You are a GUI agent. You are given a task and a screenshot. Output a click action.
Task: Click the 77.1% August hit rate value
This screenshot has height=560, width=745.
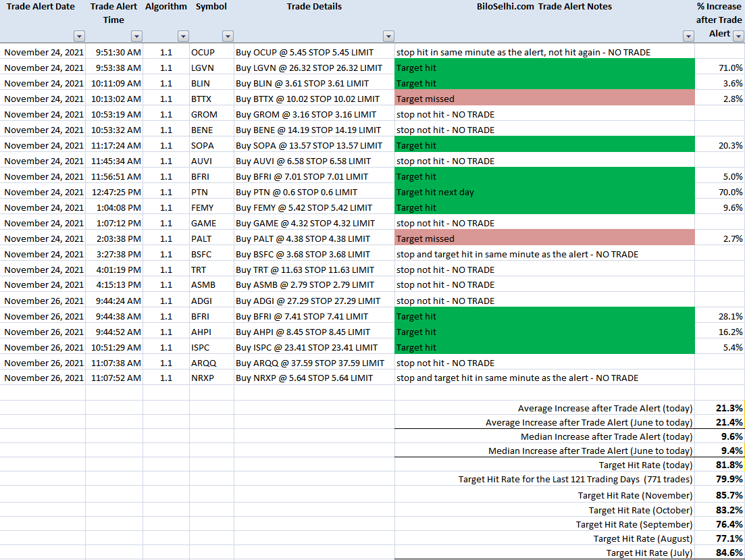(729, 538)
